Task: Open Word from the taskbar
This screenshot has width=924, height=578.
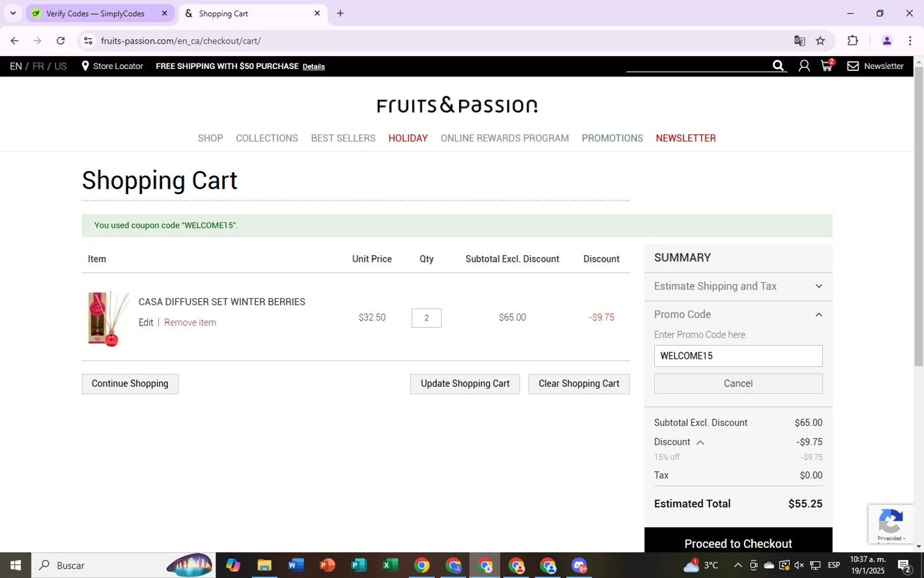Action: coord(296,565)
